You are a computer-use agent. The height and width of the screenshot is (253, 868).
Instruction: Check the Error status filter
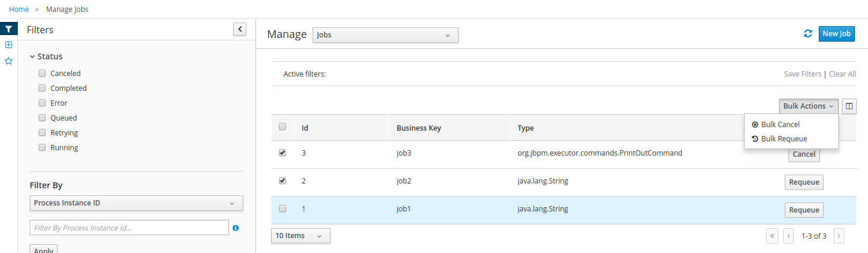click(42, 103)
